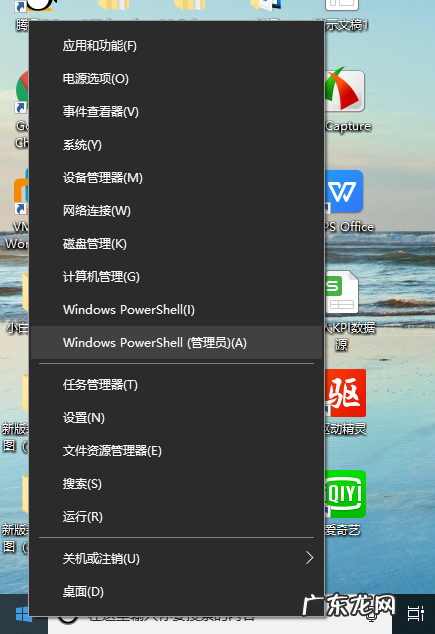The height and width of the screenshot is (634, 435).
Task: Open 应用和功能(F) from the menu
Action: tap(177, 46)
